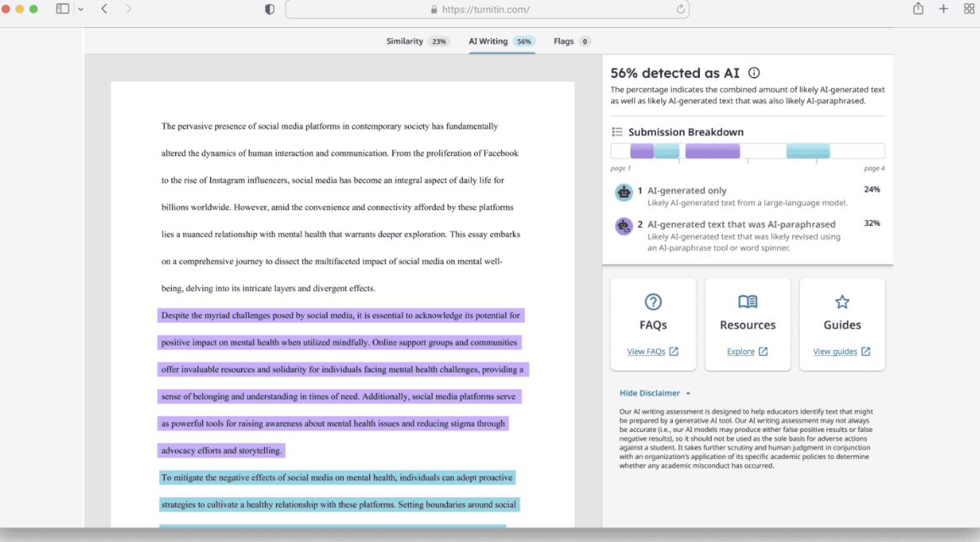980x542 pixels.
Task: Click the info icon beside 56% detected as AI
Action: point(754,73)
